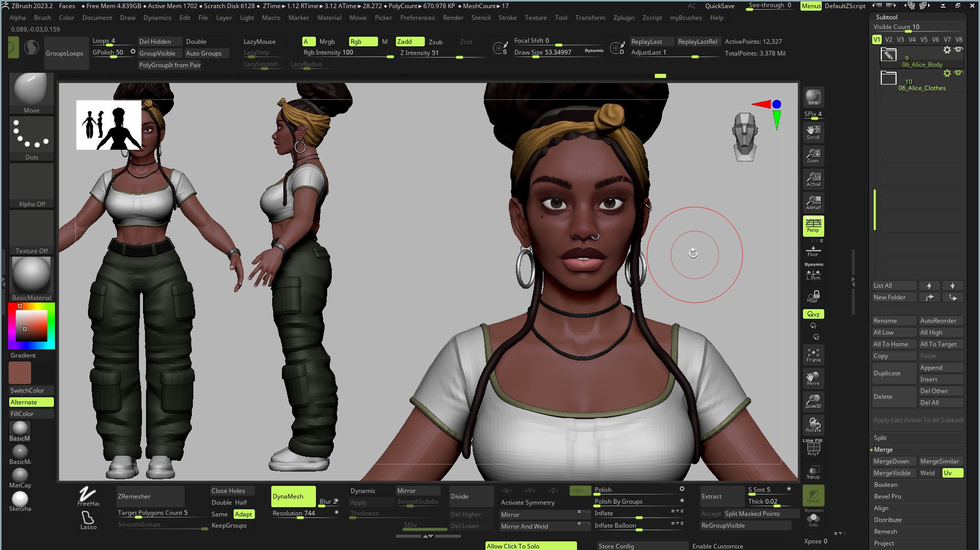The width and height of the screenshot is (980, 550).
Task: Choose the Lasso selection icon
Action: (x=88, y=520)
